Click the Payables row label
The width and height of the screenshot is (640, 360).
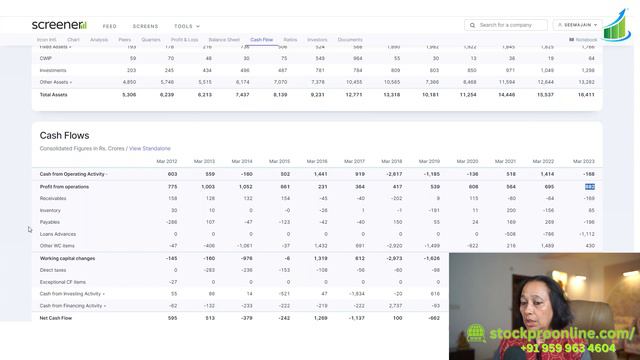(50, 222)
